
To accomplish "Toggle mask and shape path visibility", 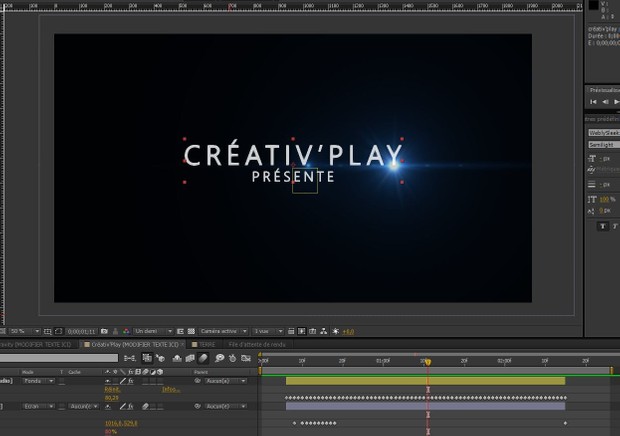I will tap(59, 331).
